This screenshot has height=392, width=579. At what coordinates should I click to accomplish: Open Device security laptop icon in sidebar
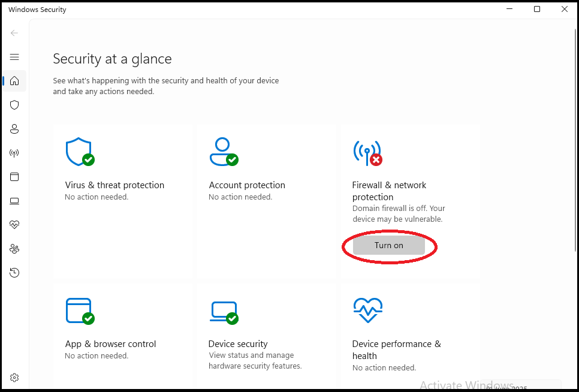14,201
